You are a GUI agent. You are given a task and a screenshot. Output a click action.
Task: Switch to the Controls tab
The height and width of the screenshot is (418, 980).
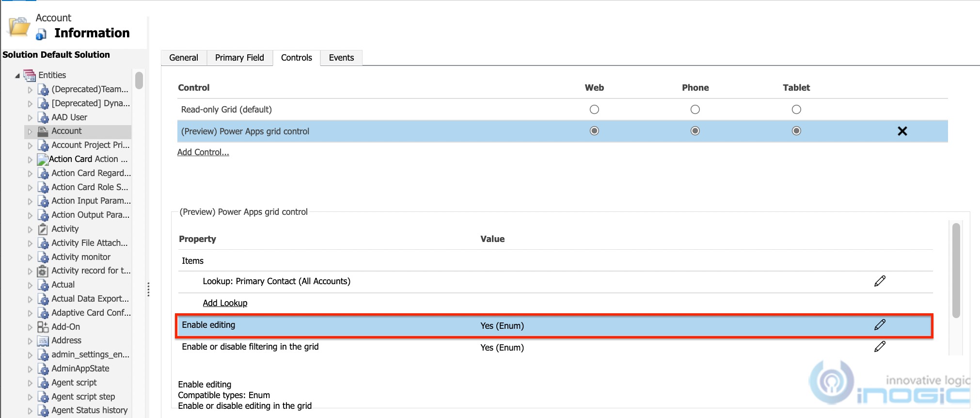click(296, 58)
